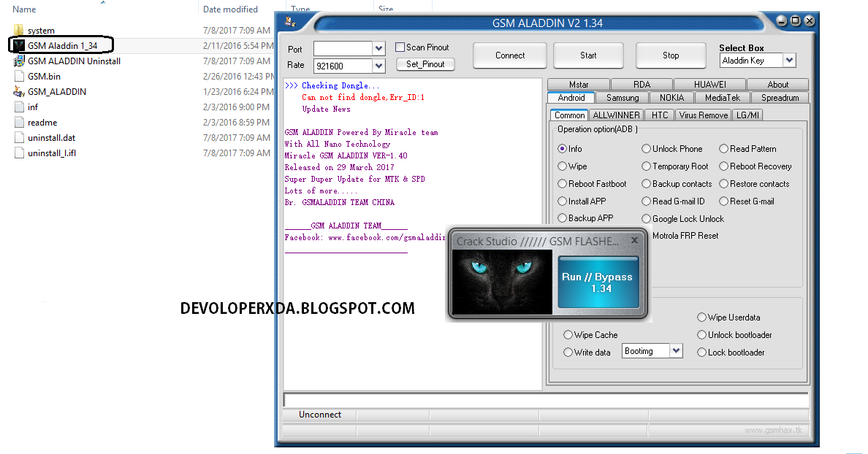Select the Write data option
The width and height of the screenshot is (868, 454).
[x=568, y=353]
